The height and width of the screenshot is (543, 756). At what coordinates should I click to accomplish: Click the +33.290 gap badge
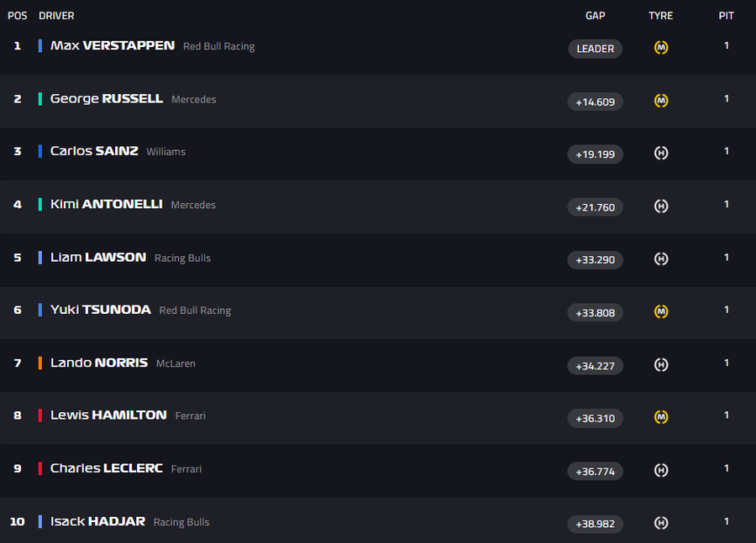click(595, 260)
